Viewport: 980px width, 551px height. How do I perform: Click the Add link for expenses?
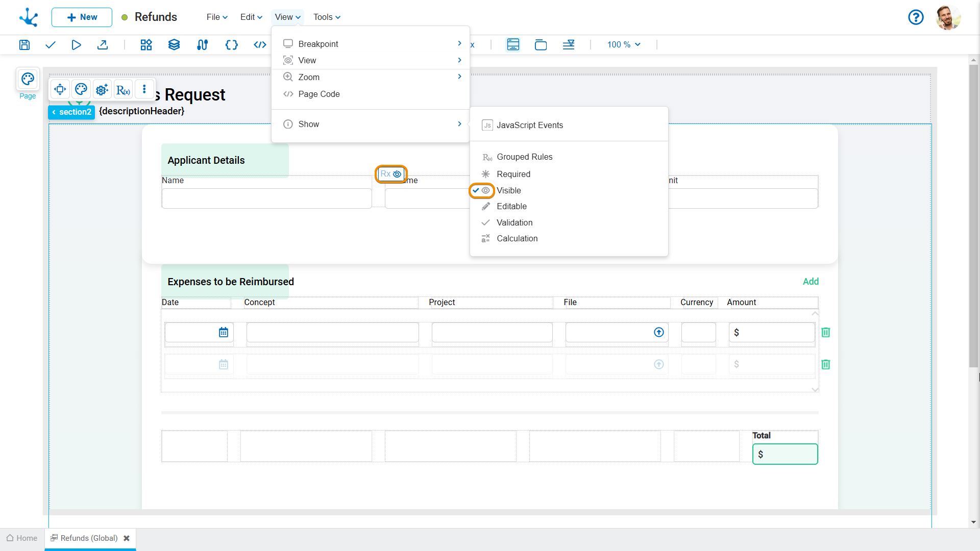(x=810, y=282)
